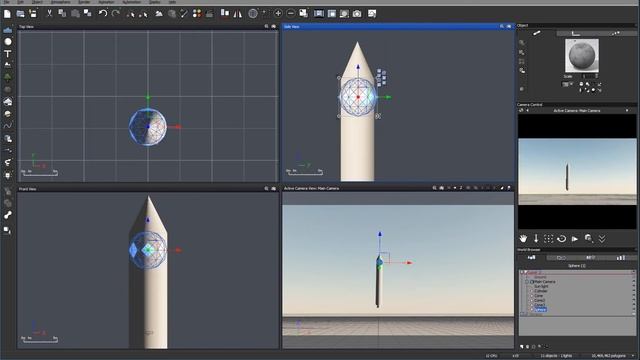Image resolution: width=640 pixels, height=360 pixels.
Task: Click the zoom magnifier icon in Front View header
Action: tap(267, 189)
